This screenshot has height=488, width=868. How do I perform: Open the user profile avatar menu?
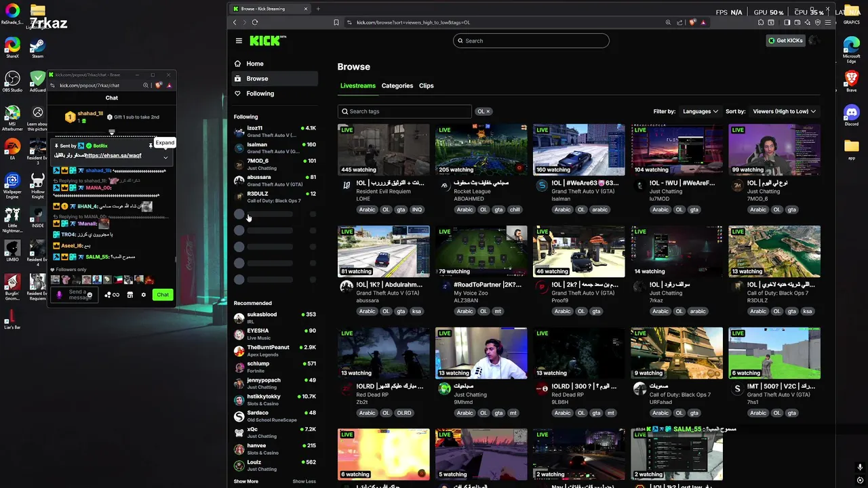pyautogui.click(x=814, y=41)
